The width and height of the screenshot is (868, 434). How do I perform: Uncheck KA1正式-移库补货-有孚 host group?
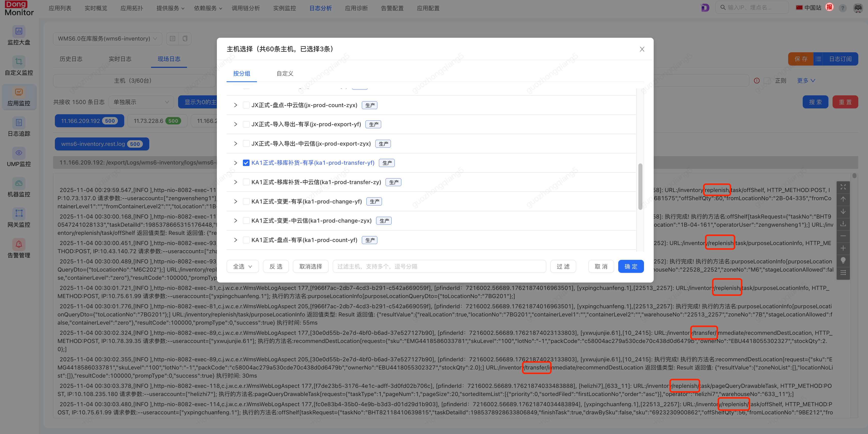point(246,163)
